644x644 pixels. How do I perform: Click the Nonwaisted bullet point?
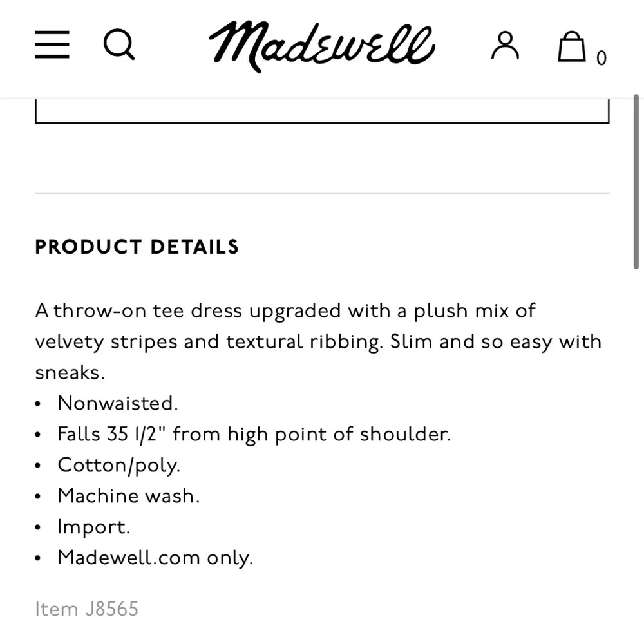click(x=117, y=403)
